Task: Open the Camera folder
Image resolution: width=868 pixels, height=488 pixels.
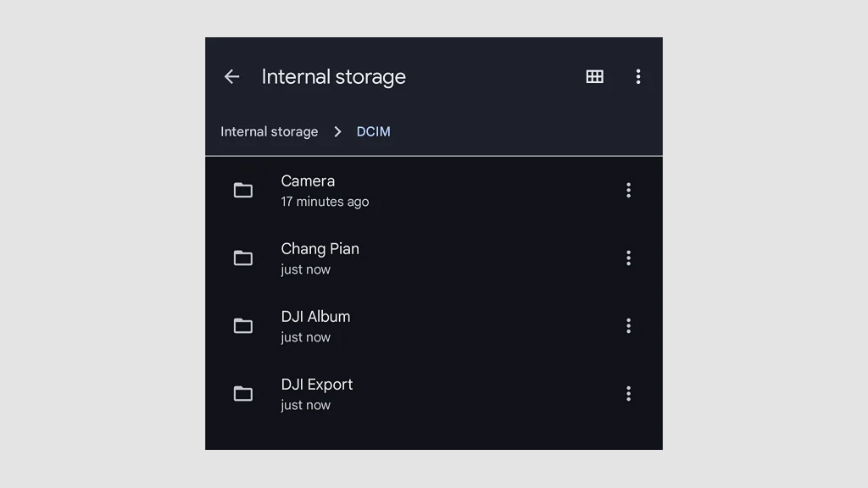Action: tap(308, 180)
